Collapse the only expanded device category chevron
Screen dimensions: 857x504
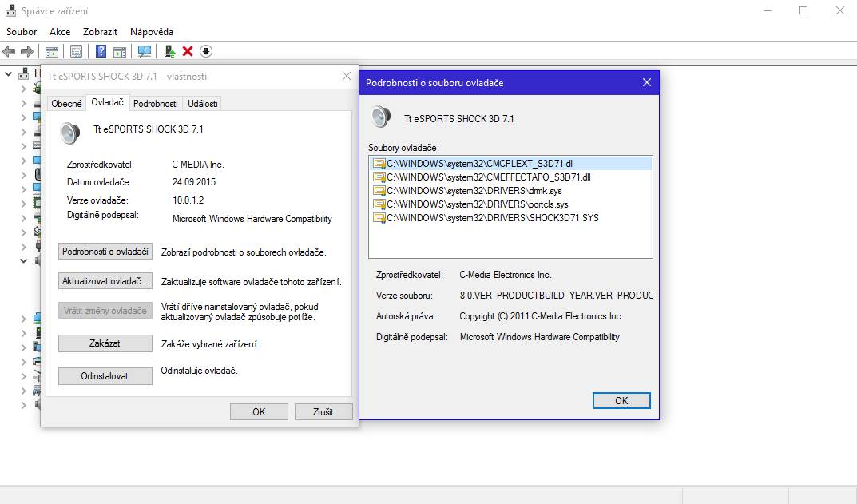(23, 260)
